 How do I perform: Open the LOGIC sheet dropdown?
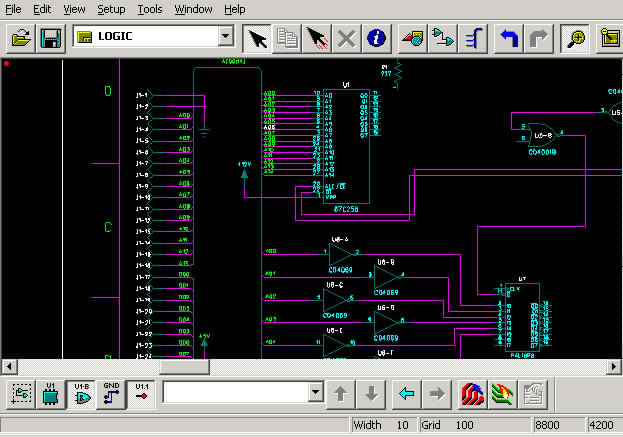tap(225, 37)
